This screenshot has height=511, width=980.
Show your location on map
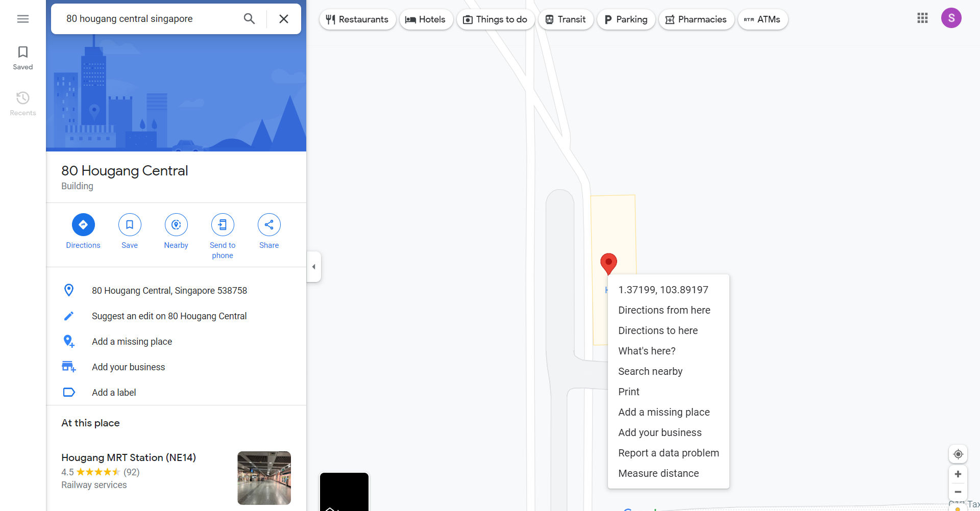pyautogui.click(x=958, y=454)
